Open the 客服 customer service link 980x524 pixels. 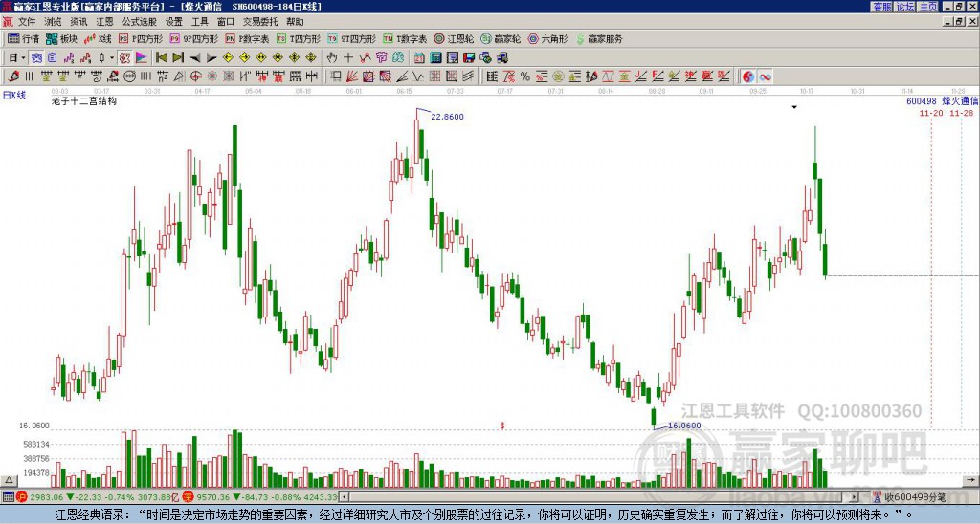click(882, 7)
